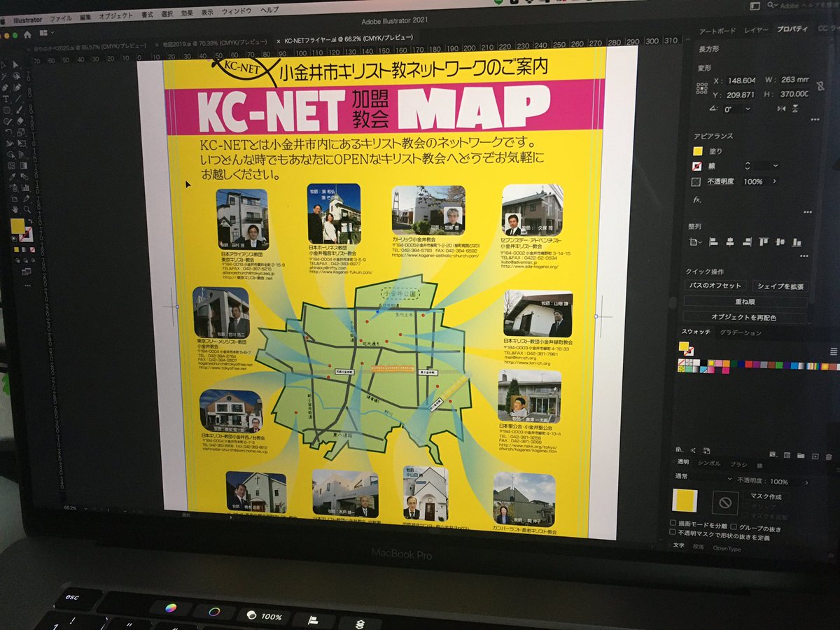Open the 効果 menu

tap(187, 13)
